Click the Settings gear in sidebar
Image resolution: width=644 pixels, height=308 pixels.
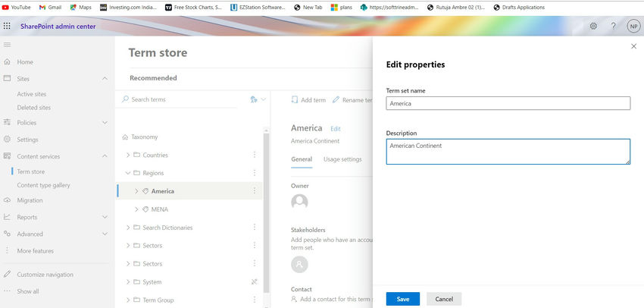(7, 140)
